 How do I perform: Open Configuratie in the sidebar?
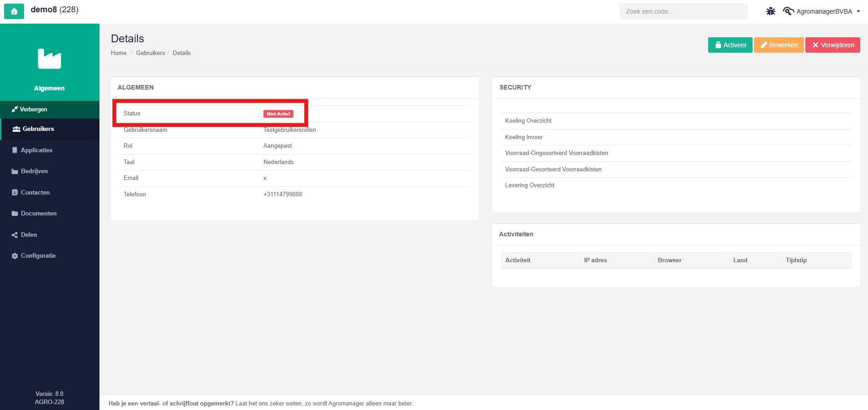[x=50, y=256]
